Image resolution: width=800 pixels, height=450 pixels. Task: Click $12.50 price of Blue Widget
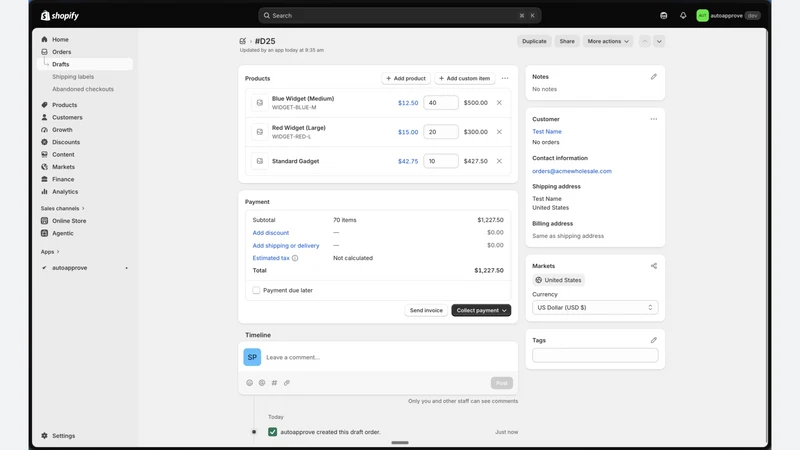pyautogui.click(x=408, y=103)
